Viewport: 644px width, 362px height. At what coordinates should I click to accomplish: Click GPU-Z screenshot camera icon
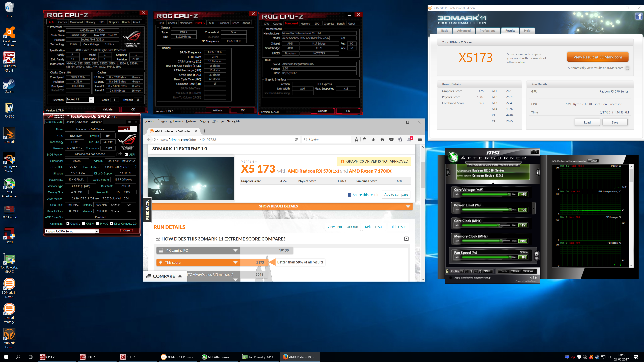click(129, 122)
